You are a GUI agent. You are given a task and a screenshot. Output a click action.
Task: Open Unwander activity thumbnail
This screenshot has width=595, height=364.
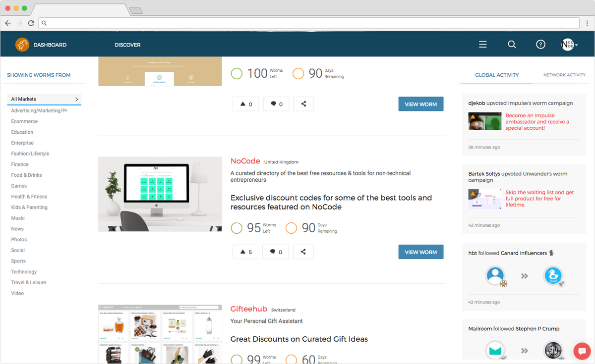point(484,199)
